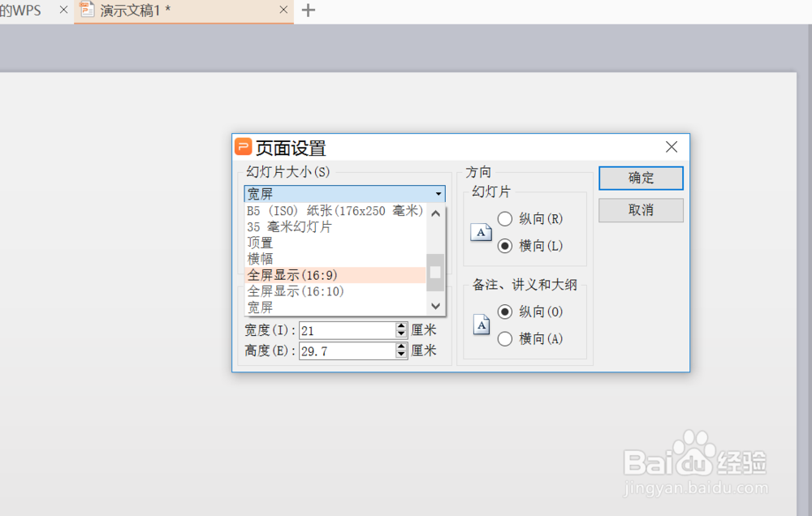This screenshot has height=516, width=812.
Task: Close the 页面设置 dialog
Action: [672, 147]
